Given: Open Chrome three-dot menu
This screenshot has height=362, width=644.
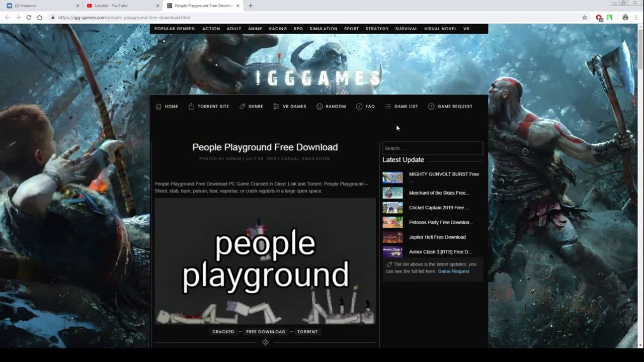Looking at the screenshot, I should 636,17.
